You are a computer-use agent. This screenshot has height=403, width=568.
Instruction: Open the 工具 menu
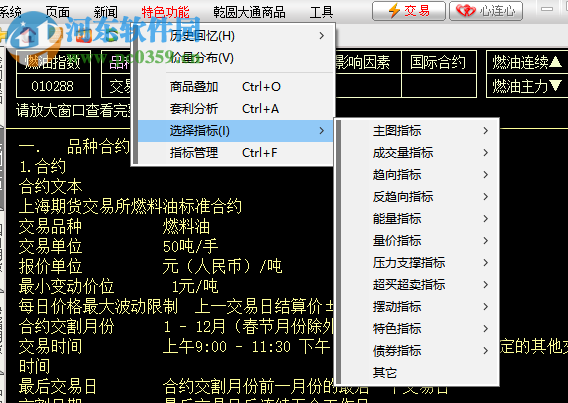click(321, 12)
